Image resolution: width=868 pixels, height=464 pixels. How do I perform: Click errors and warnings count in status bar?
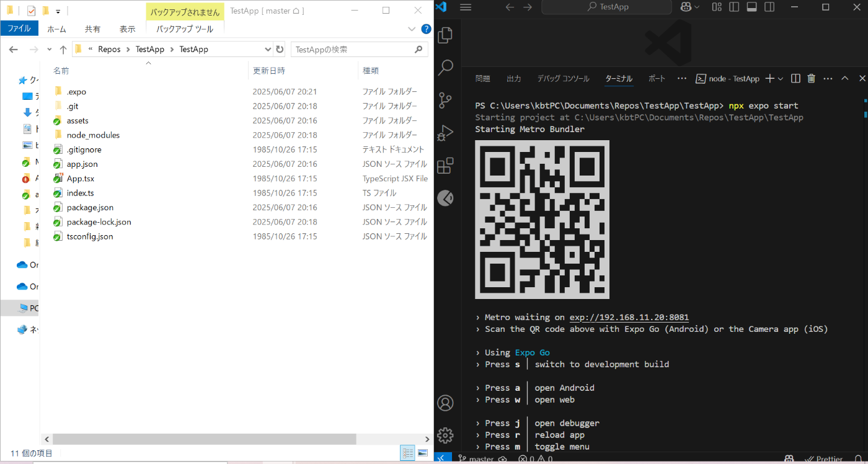(534, 459)
